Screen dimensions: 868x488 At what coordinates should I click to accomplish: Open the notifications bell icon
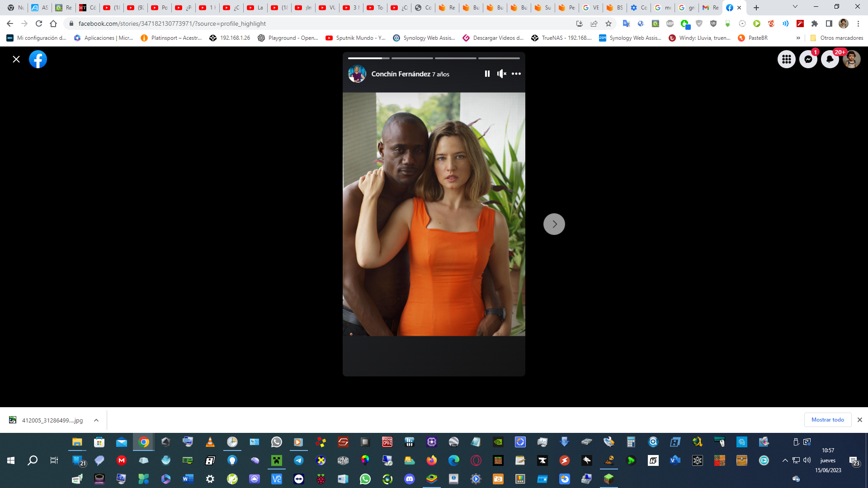click(x=830, y=59)
